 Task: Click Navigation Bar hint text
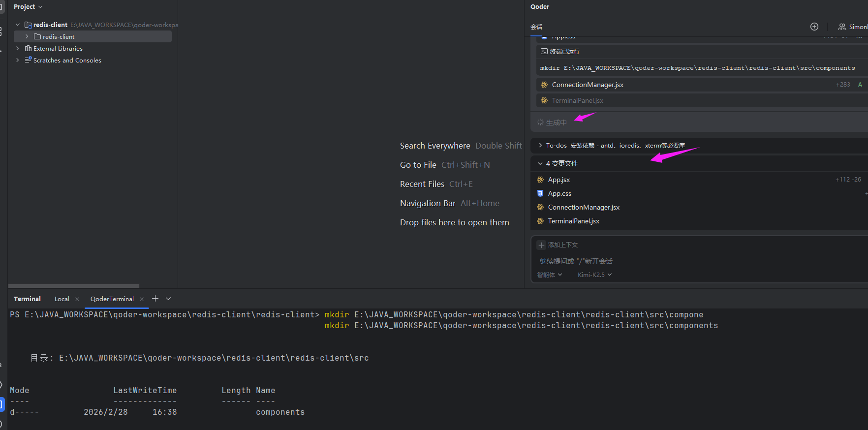pyautogui.click(x=428, y=203)
